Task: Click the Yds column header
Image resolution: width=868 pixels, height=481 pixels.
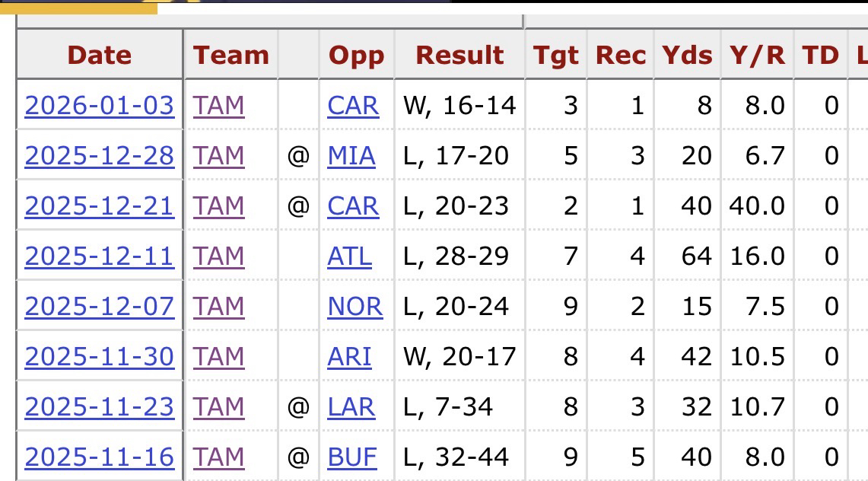Action: tap(687, 55)
